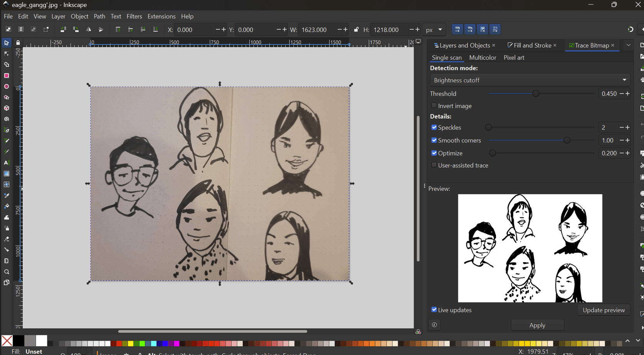Enable the User-assisted trace checkbox

coord(434,165)
